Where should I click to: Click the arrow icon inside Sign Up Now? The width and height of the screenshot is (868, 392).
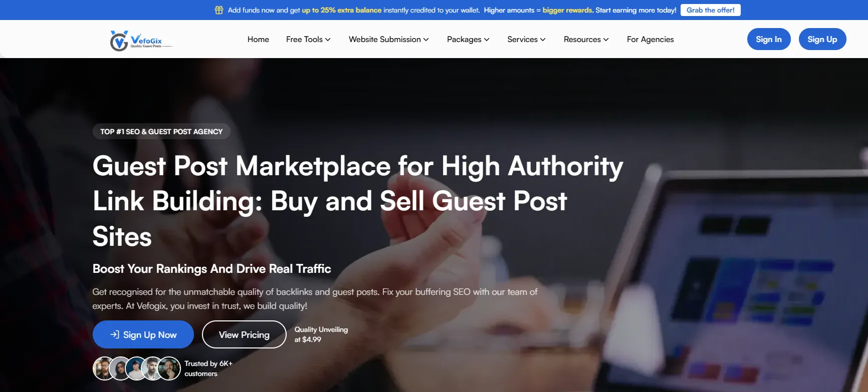coord(115,334)
